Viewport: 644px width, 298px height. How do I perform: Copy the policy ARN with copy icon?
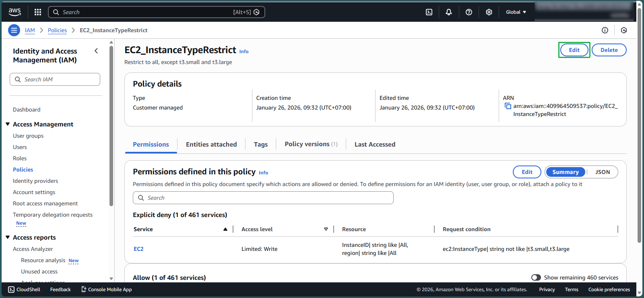click(508, 106)
